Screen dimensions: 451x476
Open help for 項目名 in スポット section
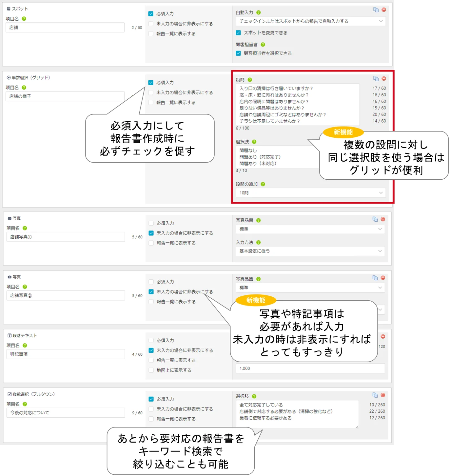[x=24, y=19]
